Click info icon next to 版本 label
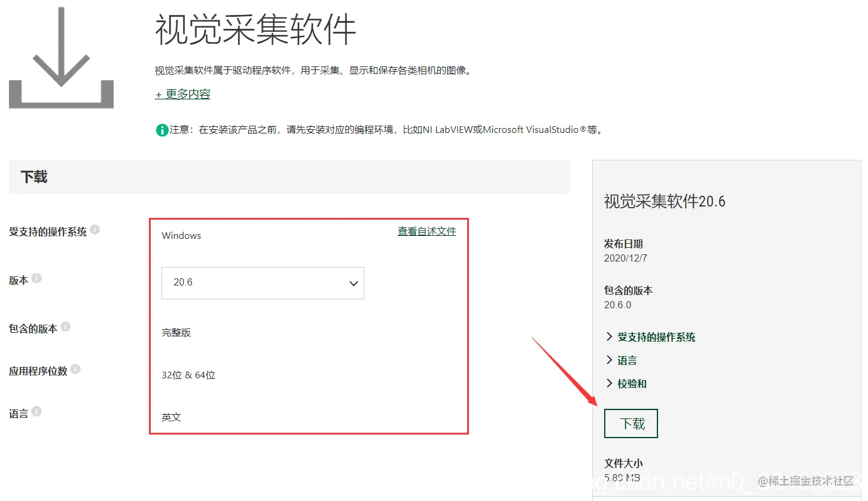 tap(36, 278)
